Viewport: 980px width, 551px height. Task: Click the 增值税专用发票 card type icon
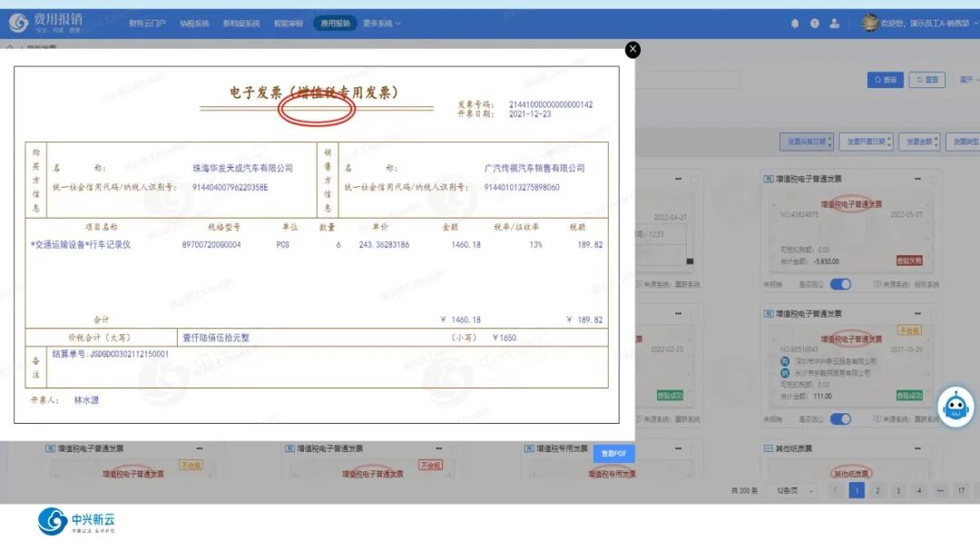click(x=529, y=448)
